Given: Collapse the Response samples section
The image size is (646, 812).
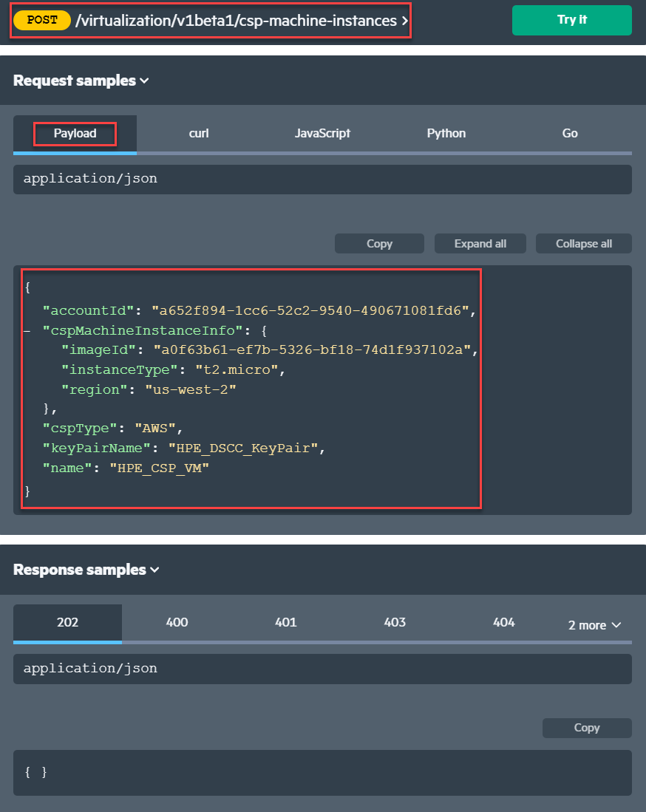Looking at the screenshot, I should 86,570.
